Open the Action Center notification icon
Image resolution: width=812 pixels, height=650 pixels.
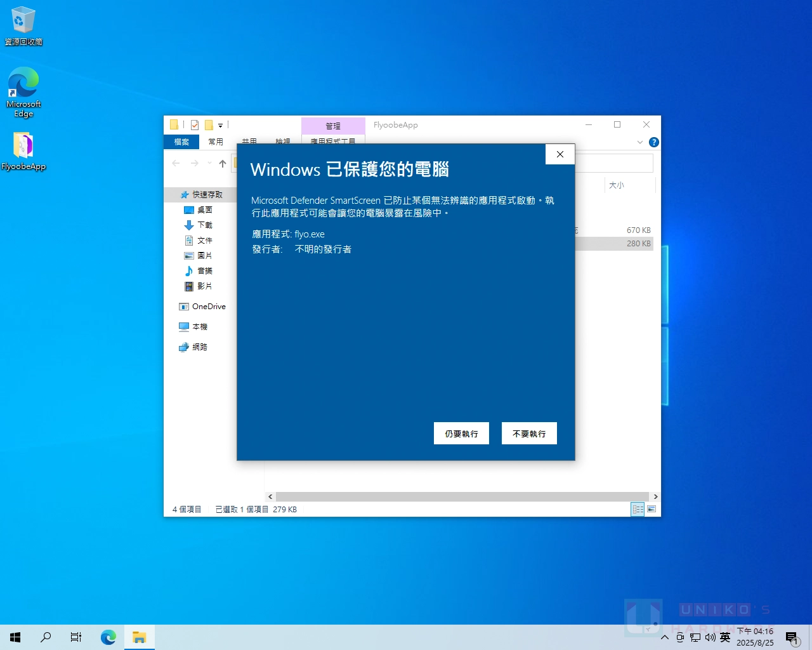pyautogui.click(x=792, y=637)
